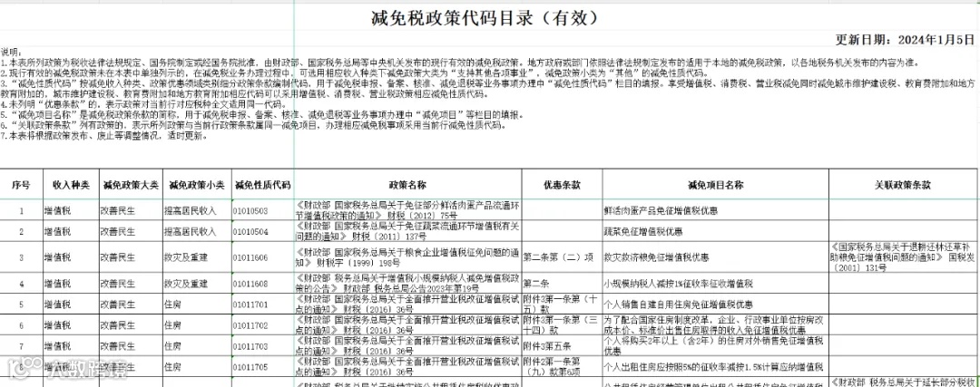Select note line 6 about 关联政策条款
980x387 pixels.
pyautogui.click(x=253, y=125)
